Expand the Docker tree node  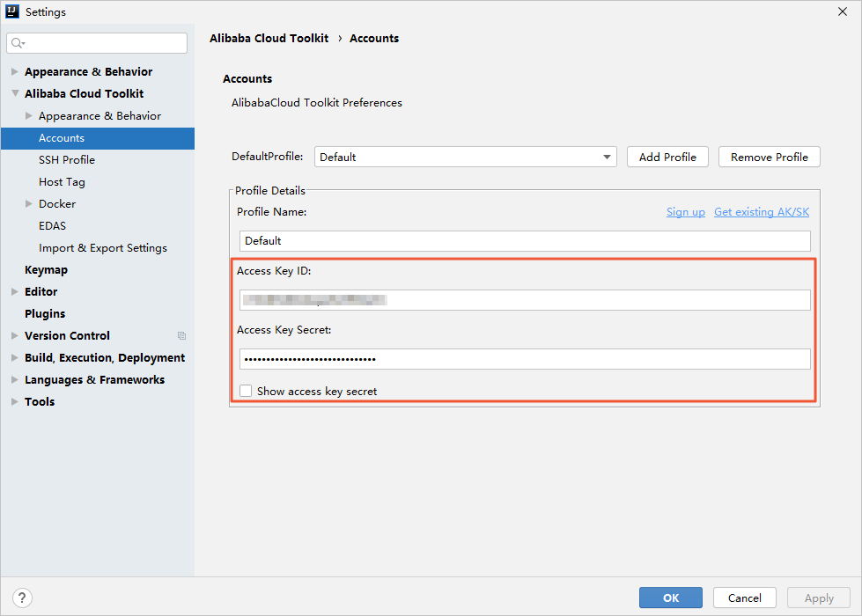click(29, 204)
